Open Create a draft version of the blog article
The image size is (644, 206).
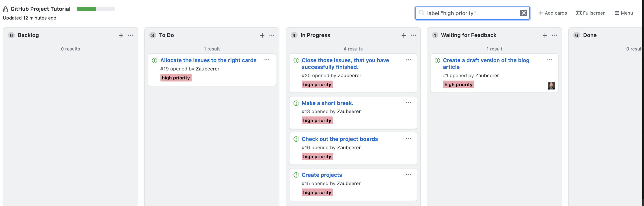coord(486,64)
